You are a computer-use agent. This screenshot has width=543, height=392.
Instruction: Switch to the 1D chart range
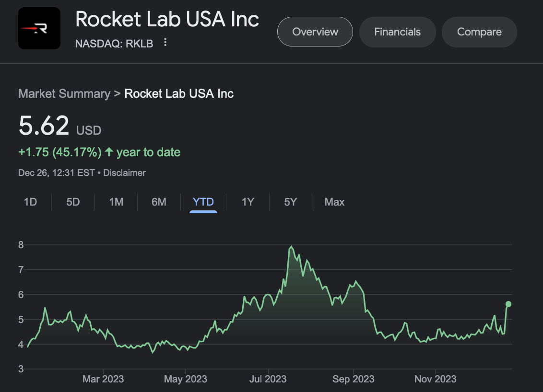pos(30,202)
